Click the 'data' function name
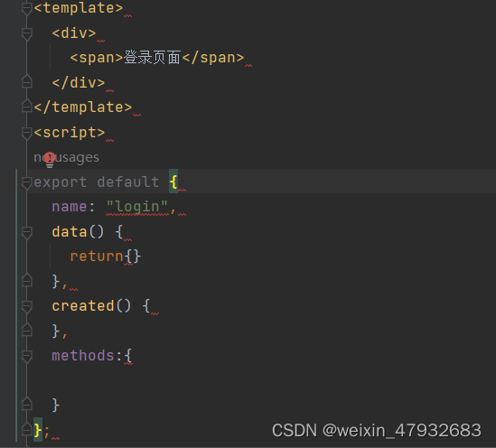 pos(70,232)
